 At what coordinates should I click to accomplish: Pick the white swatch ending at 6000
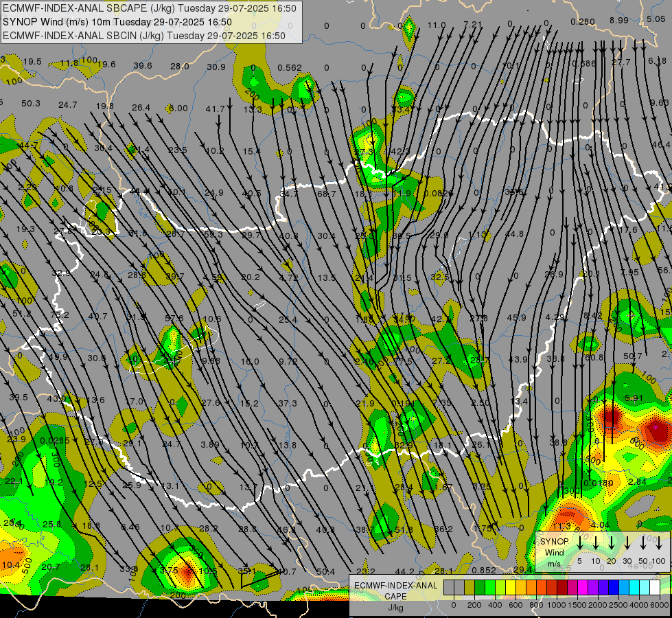(654, 588)
